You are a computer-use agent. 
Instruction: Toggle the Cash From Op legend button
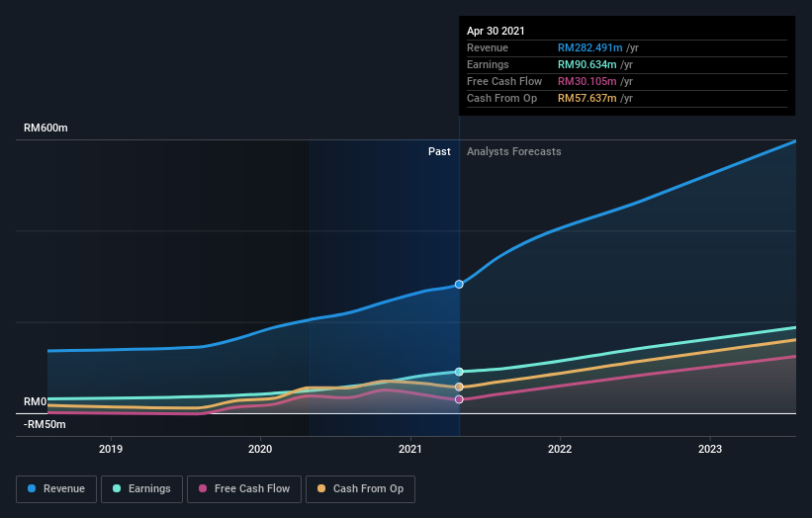point(360,489)
